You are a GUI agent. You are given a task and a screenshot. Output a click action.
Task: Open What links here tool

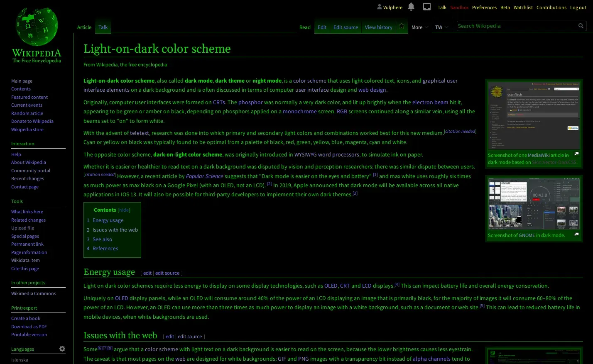(x=27, y=212)
